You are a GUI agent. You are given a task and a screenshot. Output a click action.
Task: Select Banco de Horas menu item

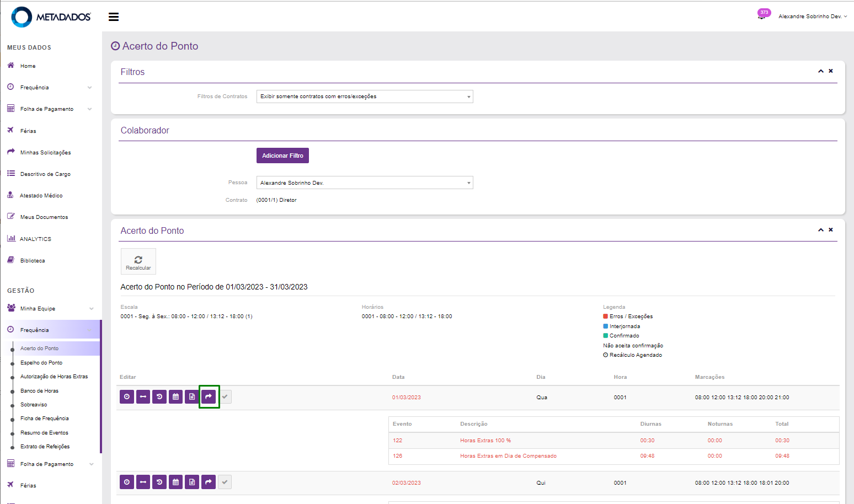tap(39, 391)
